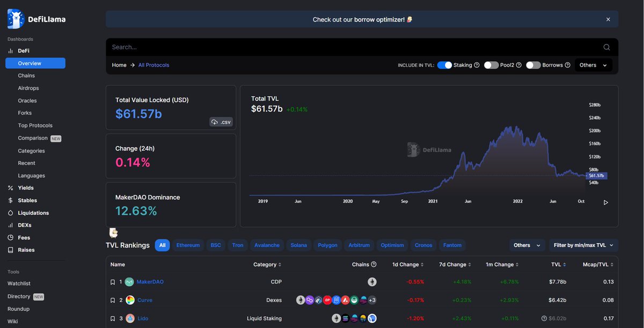Select the All chains filter

[x=163, y=245]
